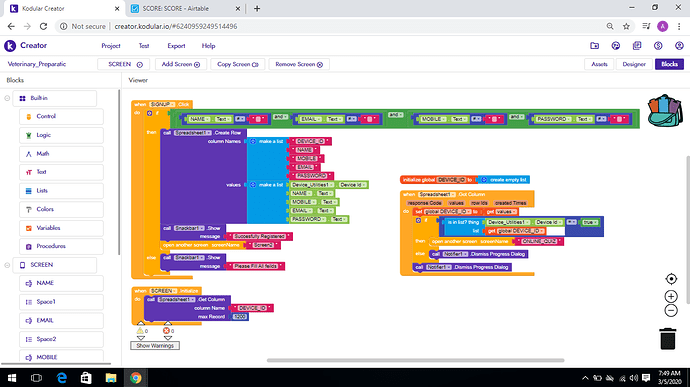Open the Procedures blocks category
The height and width of the screenshot is (387, 690).
tap(61, 246)
